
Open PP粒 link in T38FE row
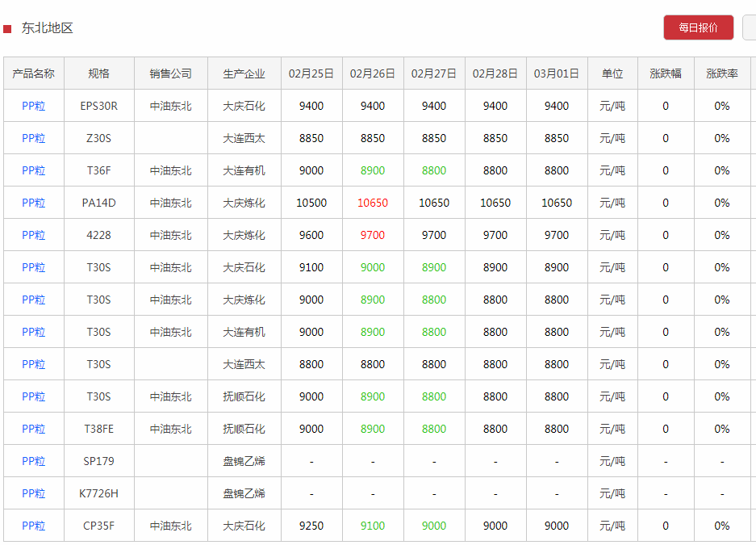33,429
